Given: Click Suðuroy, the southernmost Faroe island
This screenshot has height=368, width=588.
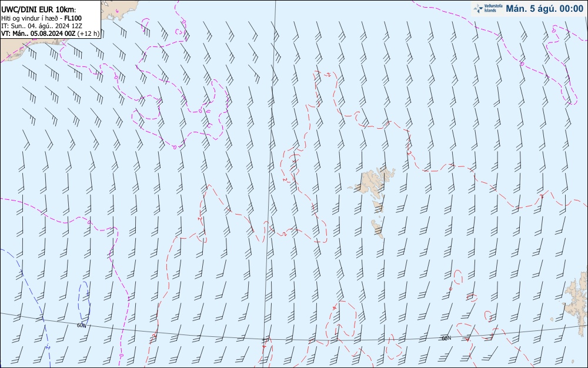Looking at the screenshot, I should tap(377, 229).
